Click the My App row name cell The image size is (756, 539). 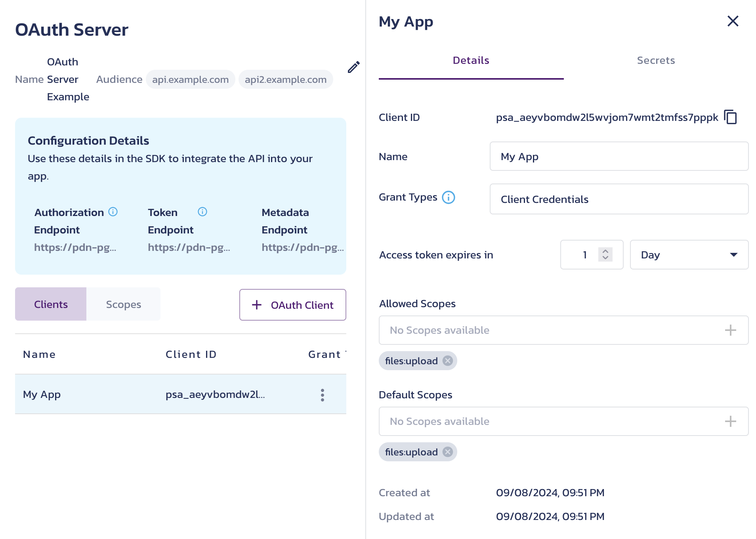pyautogui.click(x=42, y=394)
